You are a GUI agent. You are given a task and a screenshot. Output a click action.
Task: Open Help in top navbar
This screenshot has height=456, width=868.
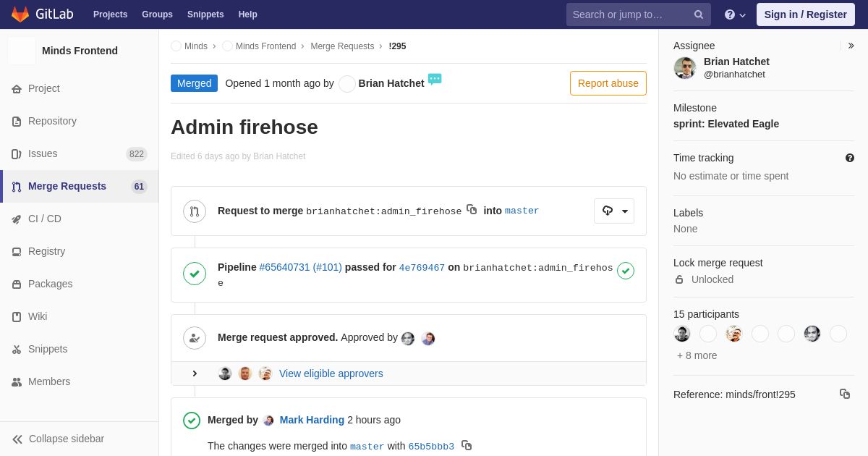[x=248, y=14]
